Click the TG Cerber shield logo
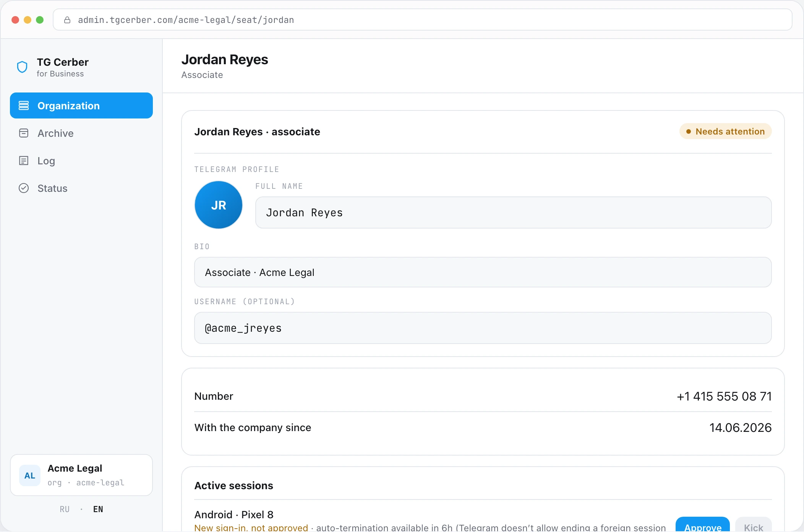The image size is (804, 532). pos(22,67)
